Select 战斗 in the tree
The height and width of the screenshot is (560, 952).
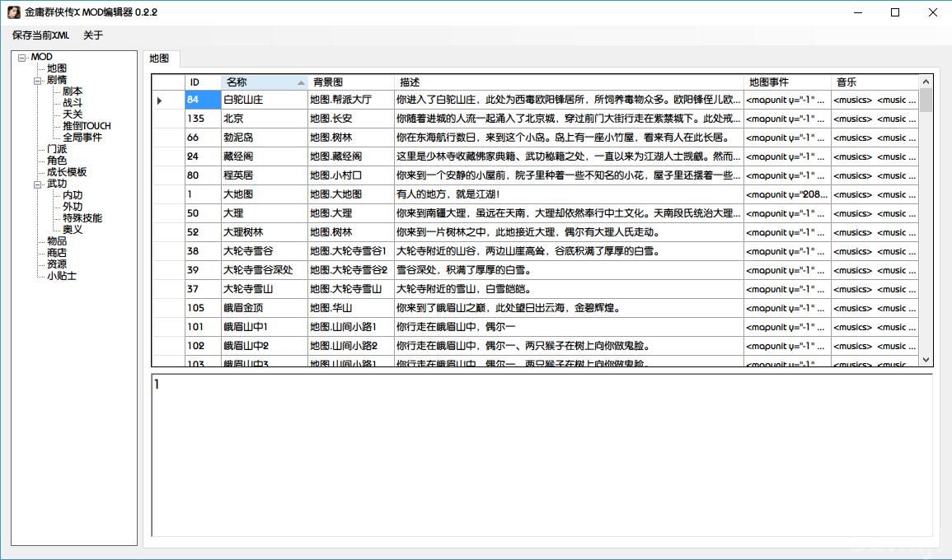pyautogui.click(x=73, y=104)
